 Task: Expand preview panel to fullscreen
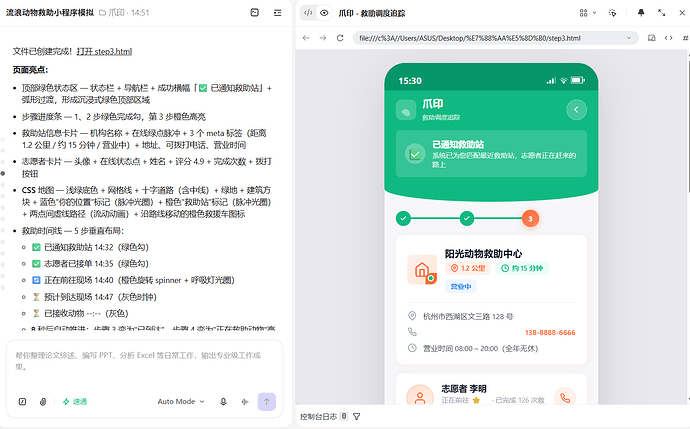(x=661, y=13)
